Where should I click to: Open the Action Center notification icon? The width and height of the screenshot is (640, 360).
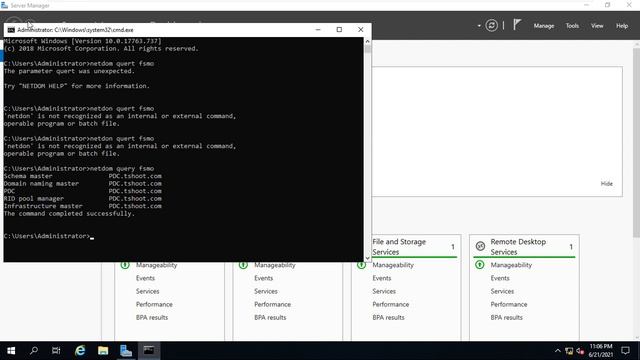click(625, 351)
